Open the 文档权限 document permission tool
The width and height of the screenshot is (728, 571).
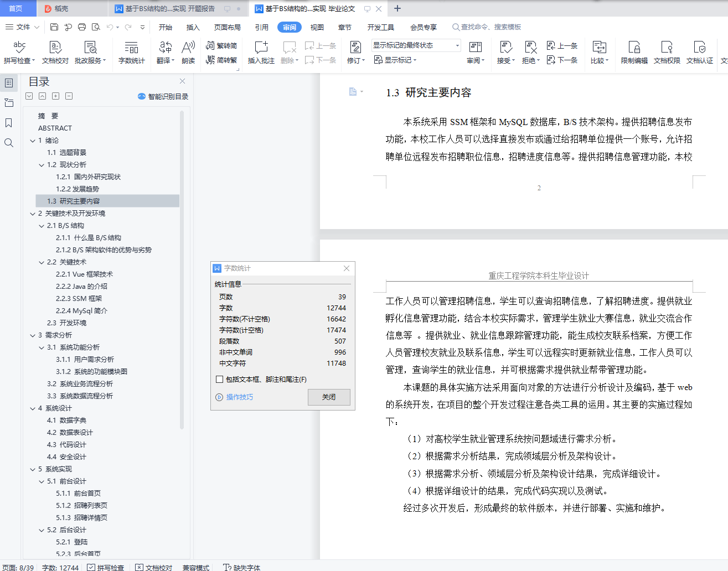667,53
